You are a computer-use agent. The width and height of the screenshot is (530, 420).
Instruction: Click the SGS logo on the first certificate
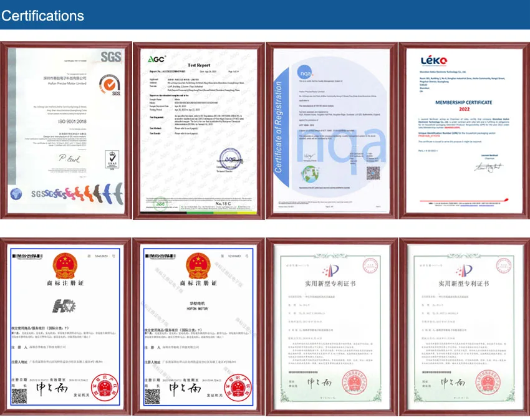(111, 57)
